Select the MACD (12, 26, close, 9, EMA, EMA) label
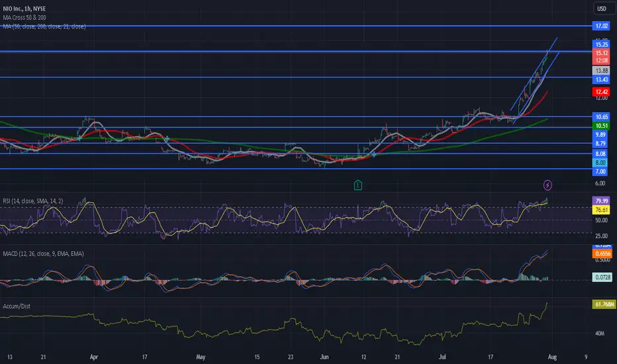This screenshot has height=364, width=617. [x=43, y=254]
